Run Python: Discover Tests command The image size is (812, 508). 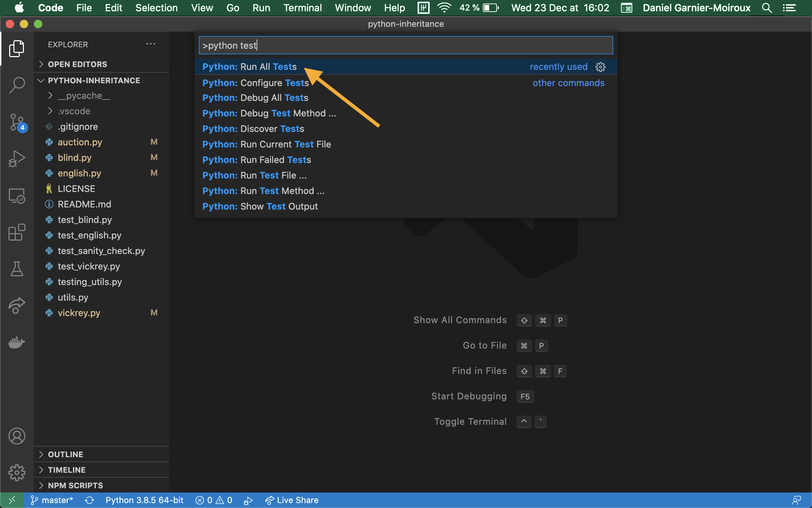pos(253,129)
